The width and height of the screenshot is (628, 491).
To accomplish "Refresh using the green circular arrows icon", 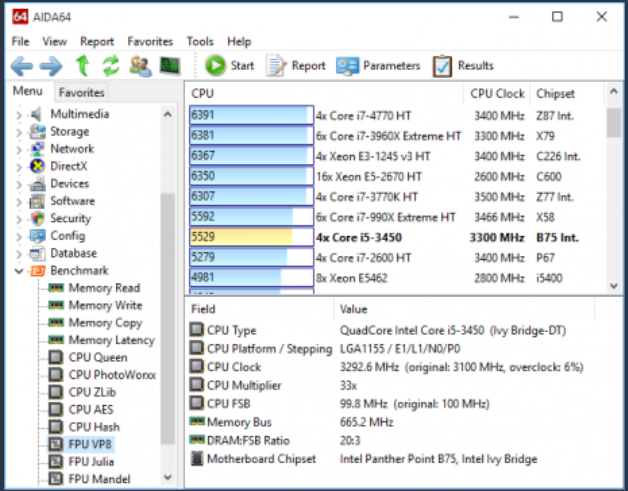I will 111,66.
